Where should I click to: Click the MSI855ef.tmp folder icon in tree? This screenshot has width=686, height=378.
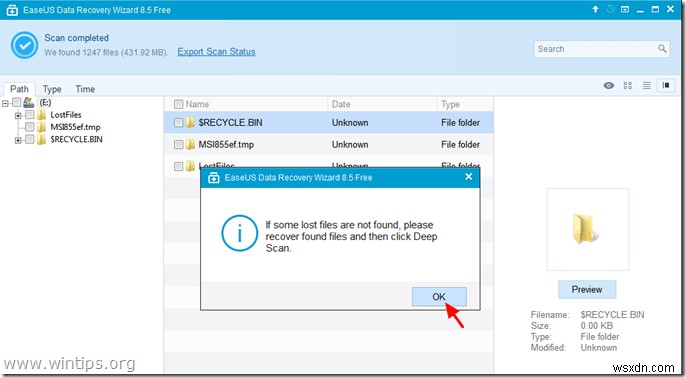tap(42, 127)
